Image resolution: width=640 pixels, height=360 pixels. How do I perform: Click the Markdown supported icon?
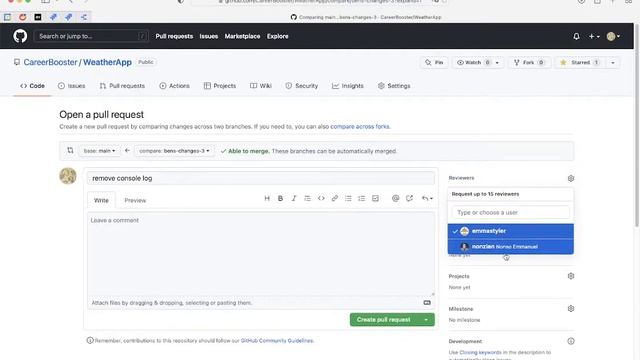point(427,303)
